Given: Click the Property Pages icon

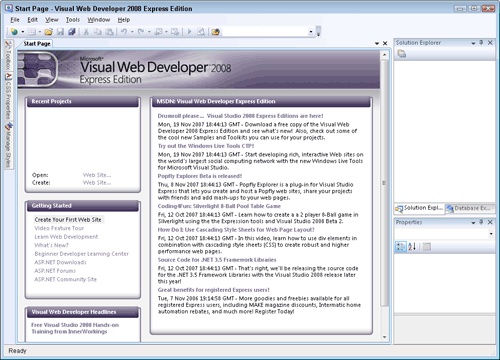Looking at the screenshot, I should [x=427, y=247].
